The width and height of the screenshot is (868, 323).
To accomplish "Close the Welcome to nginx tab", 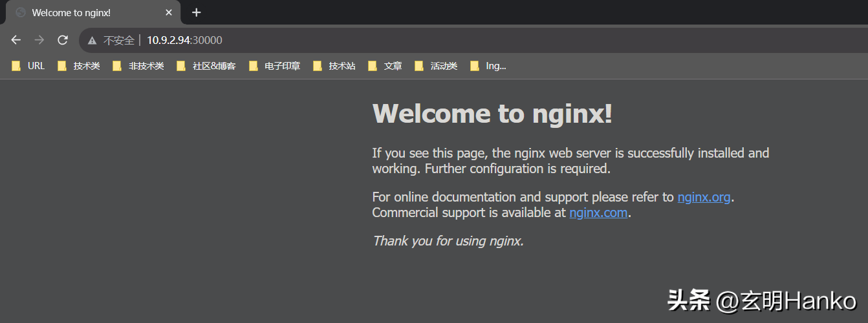I will click(x=169, y=12).
